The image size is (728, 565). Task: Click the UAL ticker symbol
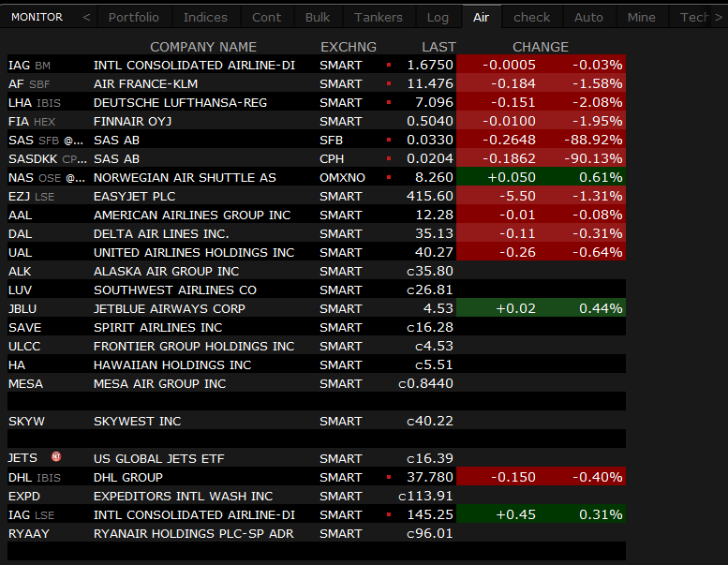click(x=20, y=253)
